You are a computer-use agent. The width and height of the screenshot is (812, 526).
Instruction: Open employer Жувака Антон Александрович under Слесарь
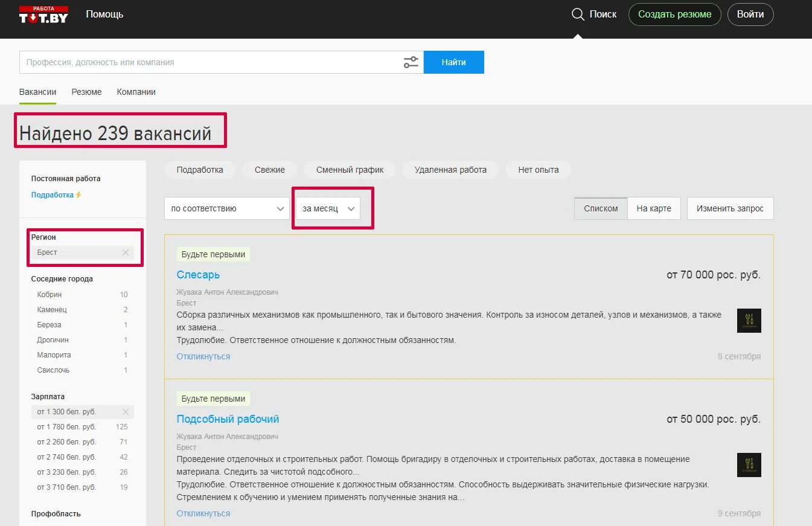point(227,292)
